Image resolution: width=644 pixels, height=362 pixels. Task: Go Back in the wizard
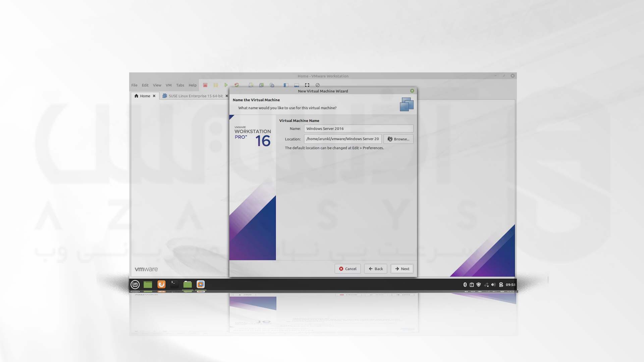pos(376,268)
